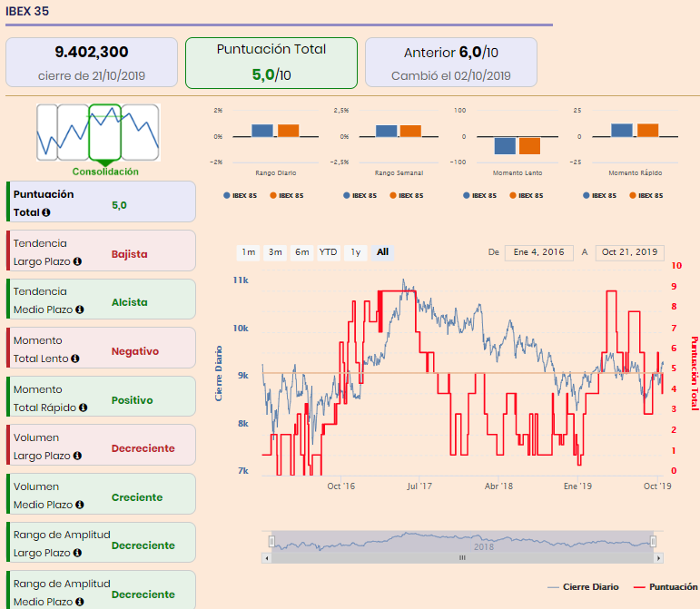Select the All range button
This screenshot has height=609, width=700.
[x=382, y=252]
